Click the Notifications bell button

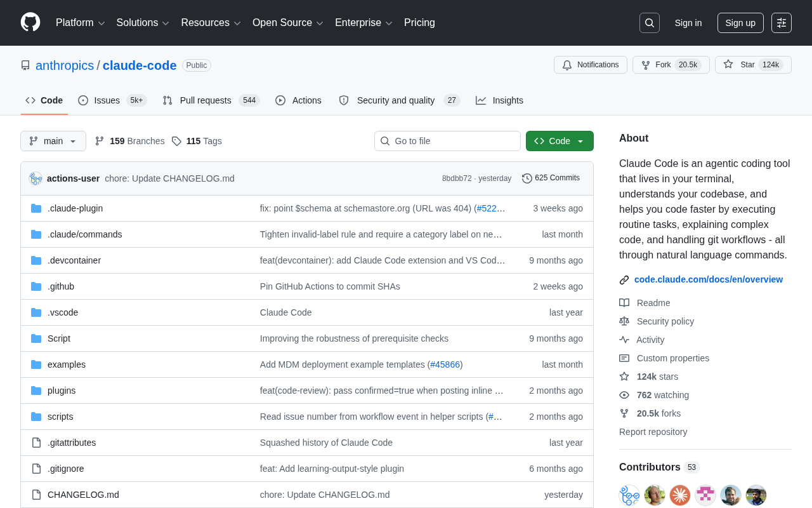[x=591, y=65]
